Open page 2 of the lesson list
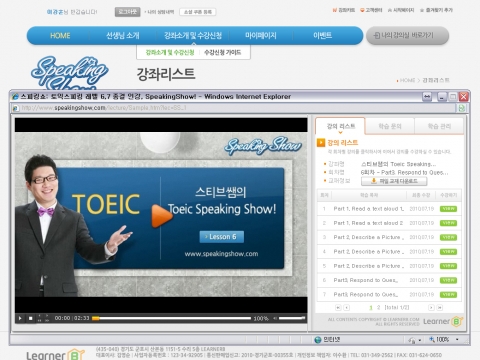This screenshot has height=360, width=480. click(378, 307)
